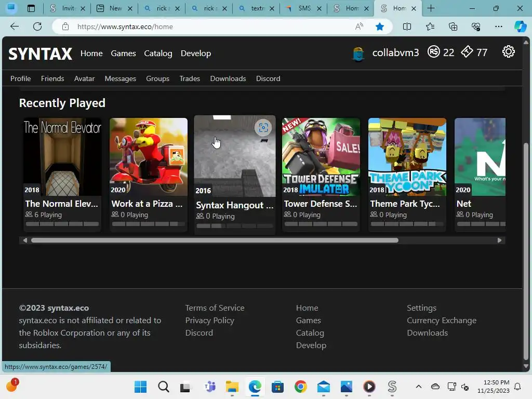Open Work at a Pizza game thumbnail
The width and height of the screenshot is (532, 399).
pyautogui.click(x=149, y=157)
